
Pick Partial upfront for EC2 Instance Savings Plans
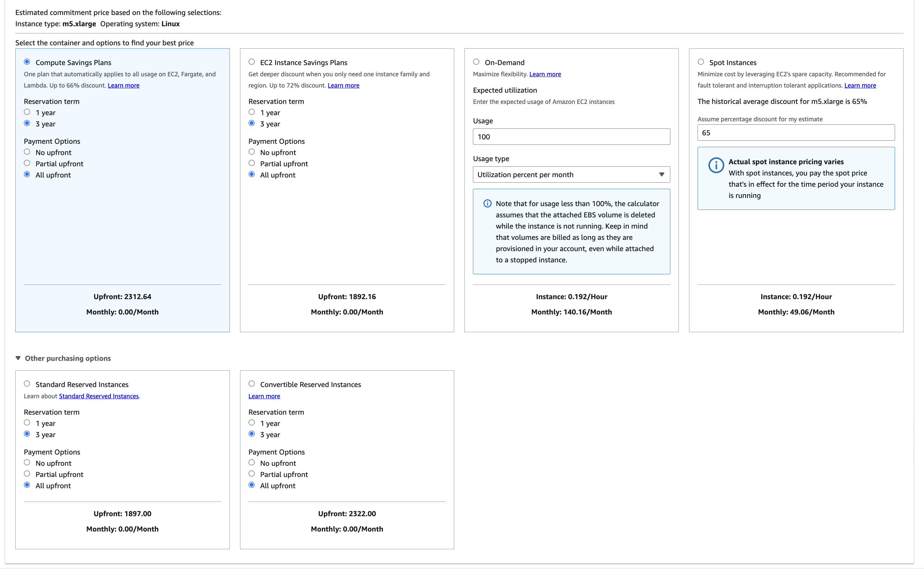tap(252, 163)
